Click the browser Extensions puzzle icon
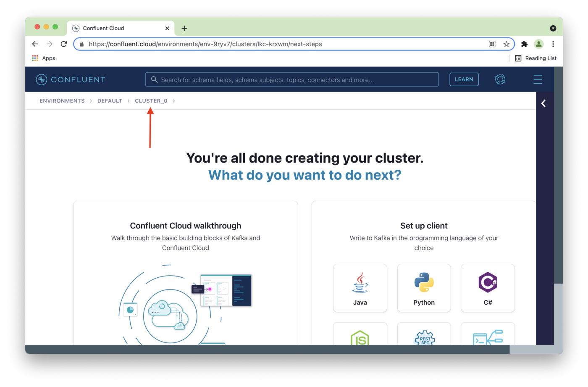Viewport: 588px width, 387px height. click(524, 44)
